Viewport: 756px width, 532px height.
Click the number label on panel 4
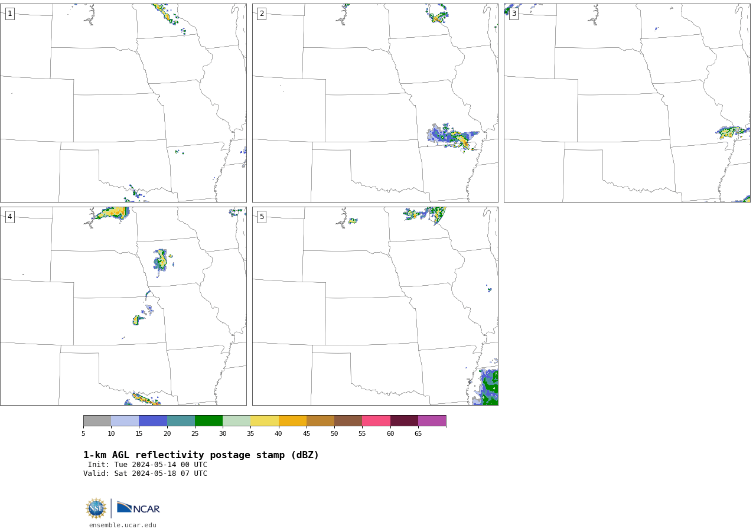tap(10, 217)
